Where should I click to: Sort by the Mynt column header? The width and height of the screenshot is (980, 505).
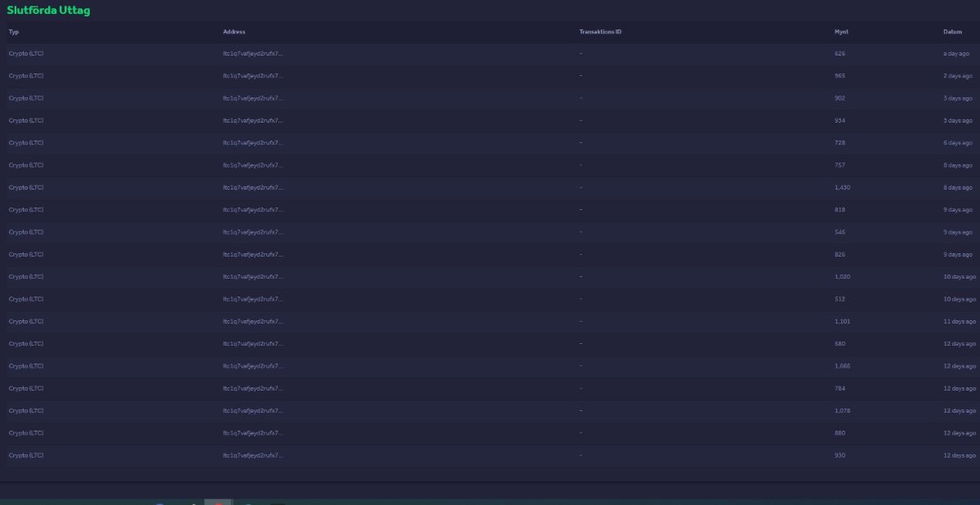(x=841, y=31)
